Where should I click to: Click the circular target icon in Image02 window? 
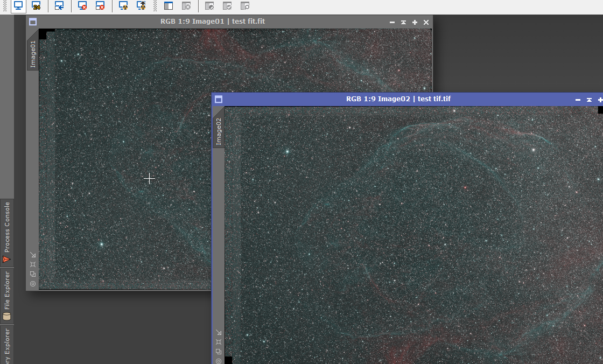(219, 361)
